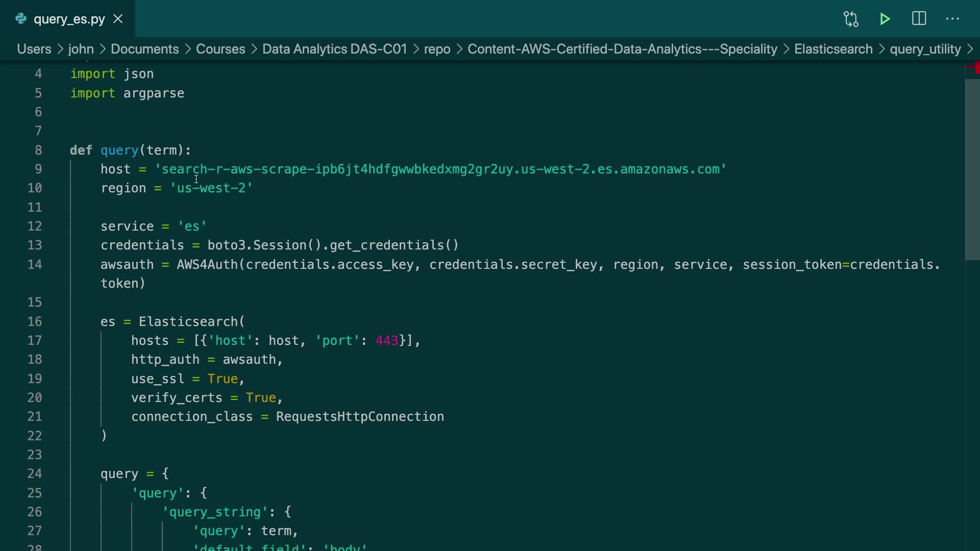The height and width of the screenshot is (551, 980).
Task: Click the Run Python File play icon
Action: (885, 19)
